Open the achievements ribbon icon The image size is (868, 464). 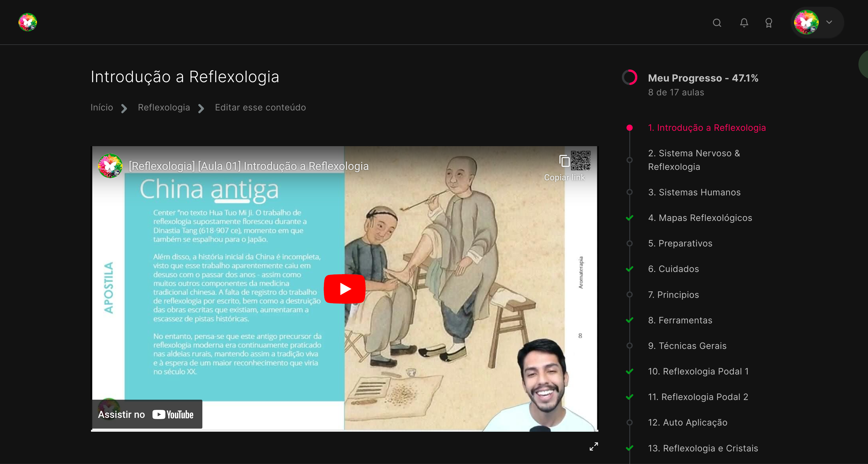click(x=769, y=23)
